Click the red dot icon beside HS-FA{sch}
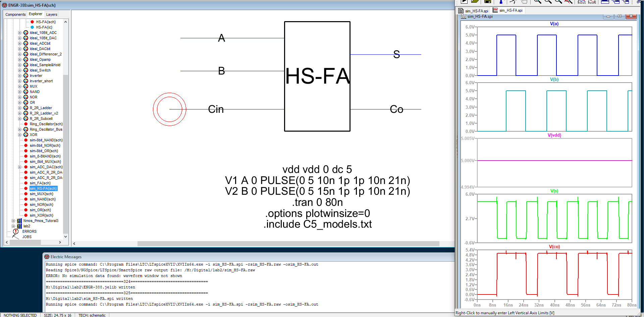Image resolution: width=644 pixels, height=317 pixels. pos(32,22)
